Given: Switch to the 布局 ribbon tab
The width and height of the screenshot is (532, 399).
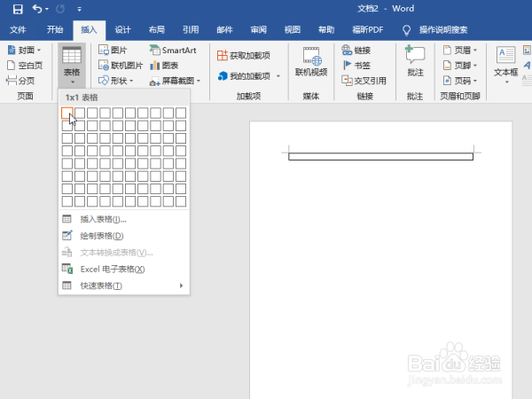Looking at the screenshot, I should coord(157,30).
